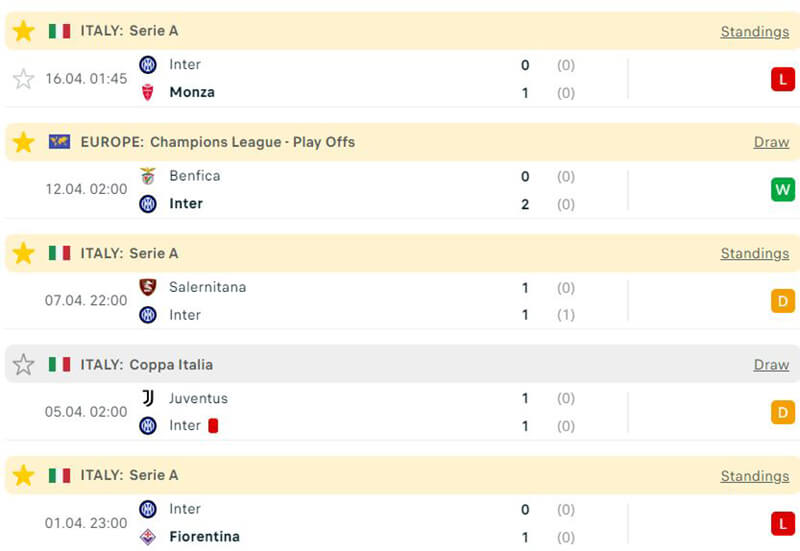Click the Fiorentina club crest
Screen dimensions: 800x551
point(148,537)
